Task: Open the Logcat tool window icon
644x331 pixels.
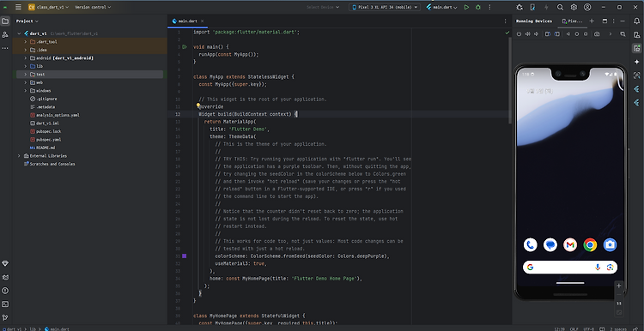Action: point(5,277)
